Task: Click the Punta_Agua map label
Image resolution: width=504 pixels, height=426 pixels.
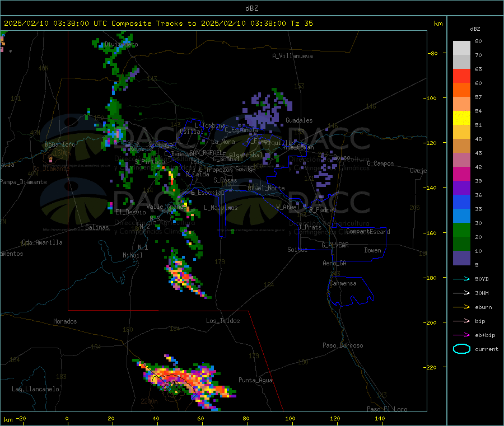Action: [x=255, y=380]
